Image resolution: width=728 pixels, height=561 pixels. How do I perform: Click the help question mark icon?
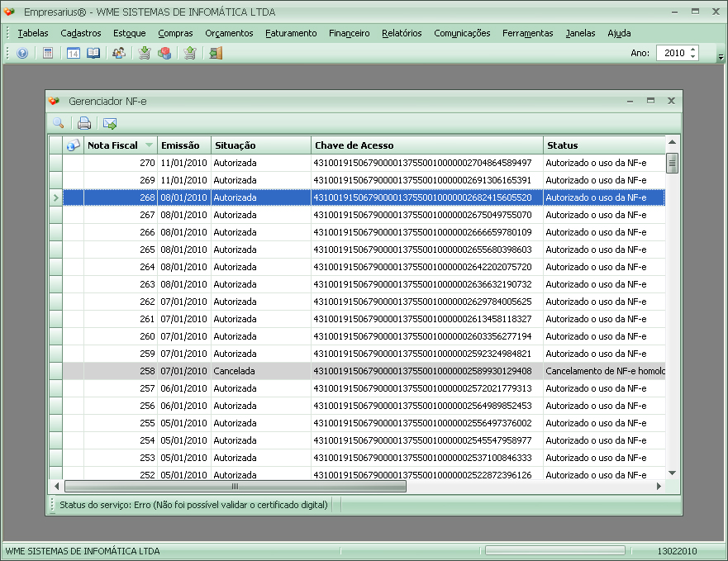click(x=22, y=53)
